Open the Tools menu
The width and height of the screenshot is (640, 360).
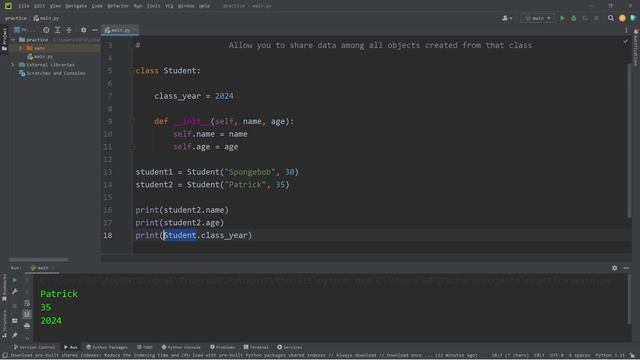[153, 6]
